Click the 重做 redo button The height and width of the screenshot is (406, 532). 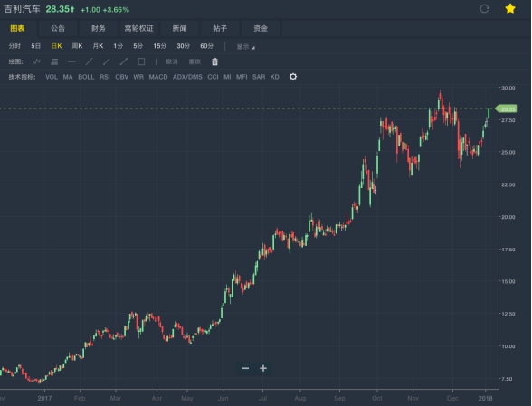195,61
